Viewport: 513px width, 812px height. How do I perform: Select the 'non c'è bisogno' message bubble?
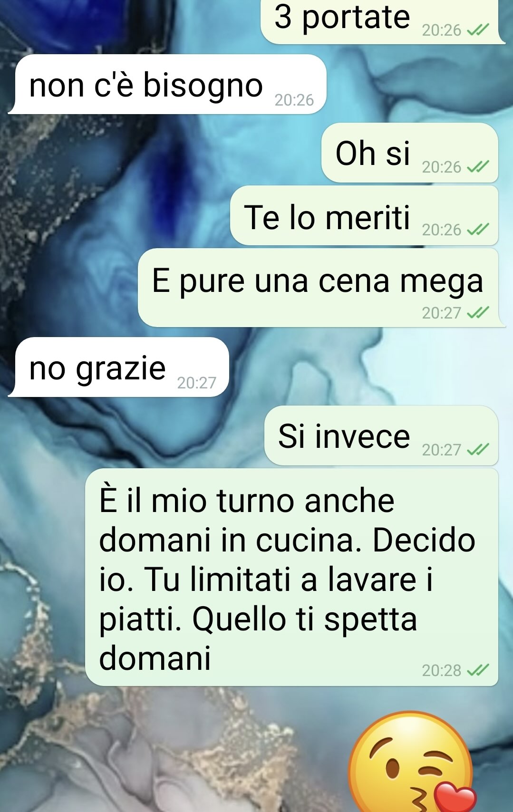167,84
